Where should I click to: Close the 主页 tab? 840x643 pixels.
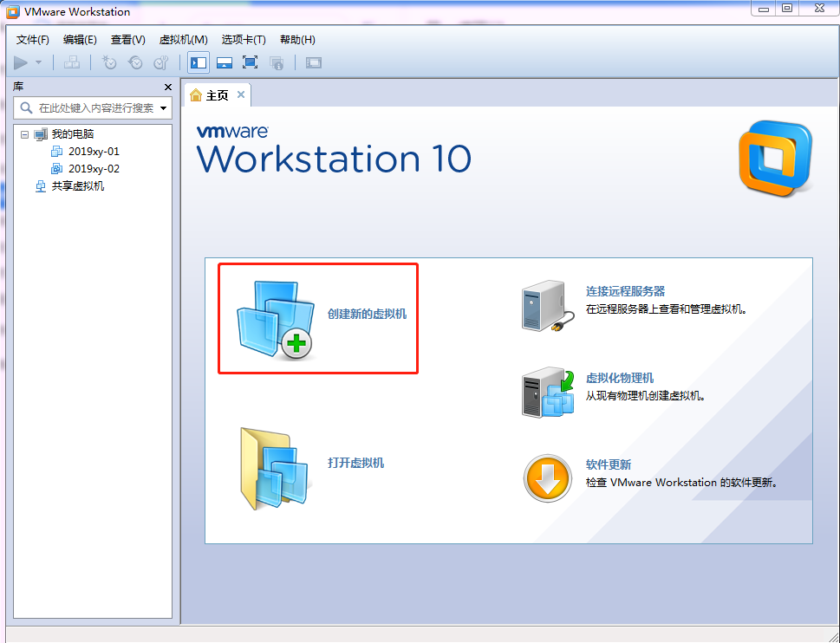[x=241, y=94]
